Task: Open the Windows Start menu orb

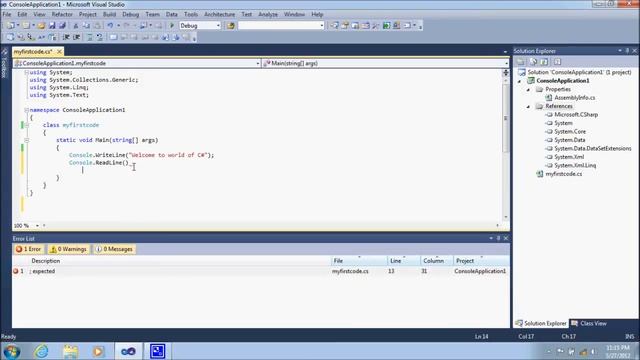Action: point(11,351)
